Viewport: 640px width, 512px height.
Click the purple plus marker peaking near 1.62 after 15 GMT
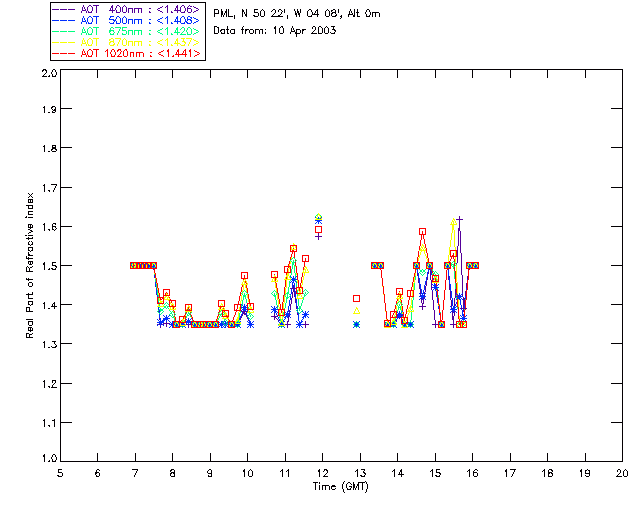point(460,220)
